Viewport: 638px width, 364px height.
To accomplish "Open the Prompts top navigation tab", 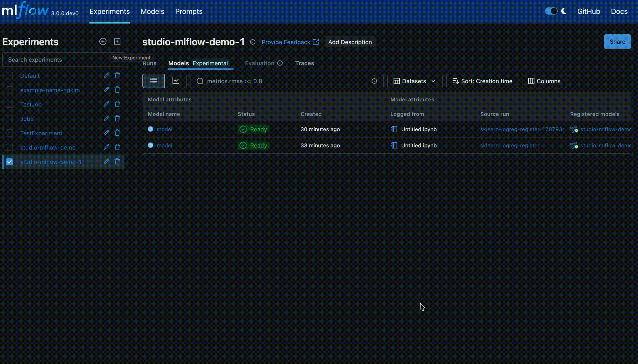I will (x=189, y=11).
